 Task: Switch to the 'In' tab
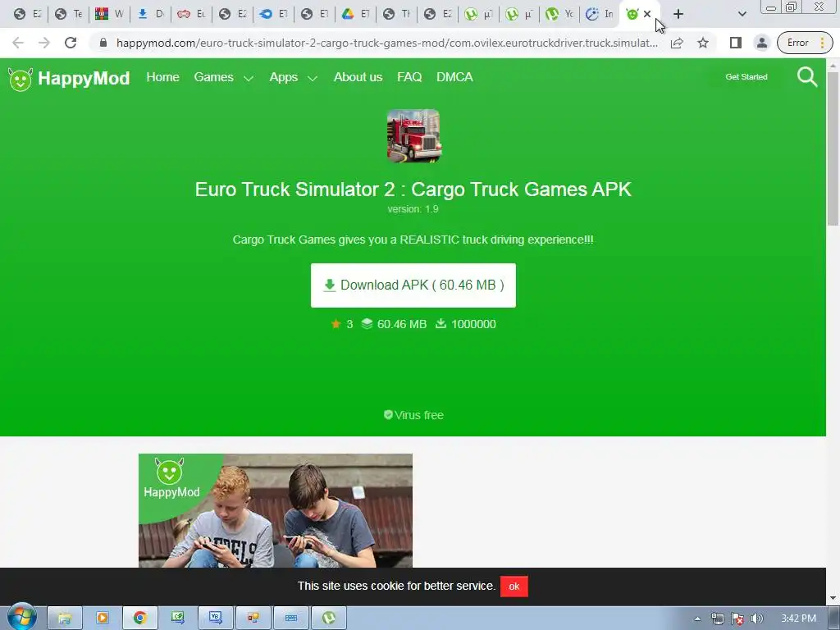tap(600, 14)
